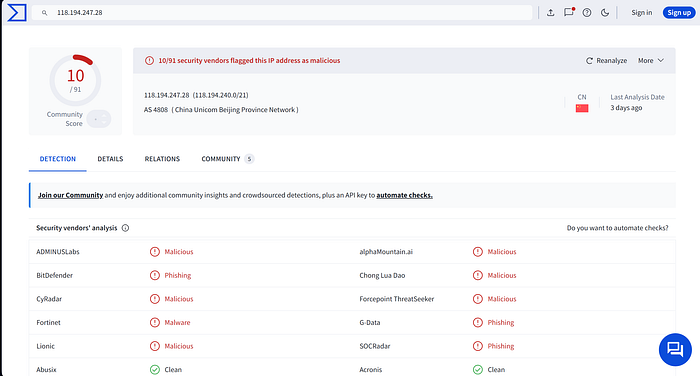Viewport: 700px width, 376px height.
Task: Expand the More dropdown
Action: pos(650,60)
